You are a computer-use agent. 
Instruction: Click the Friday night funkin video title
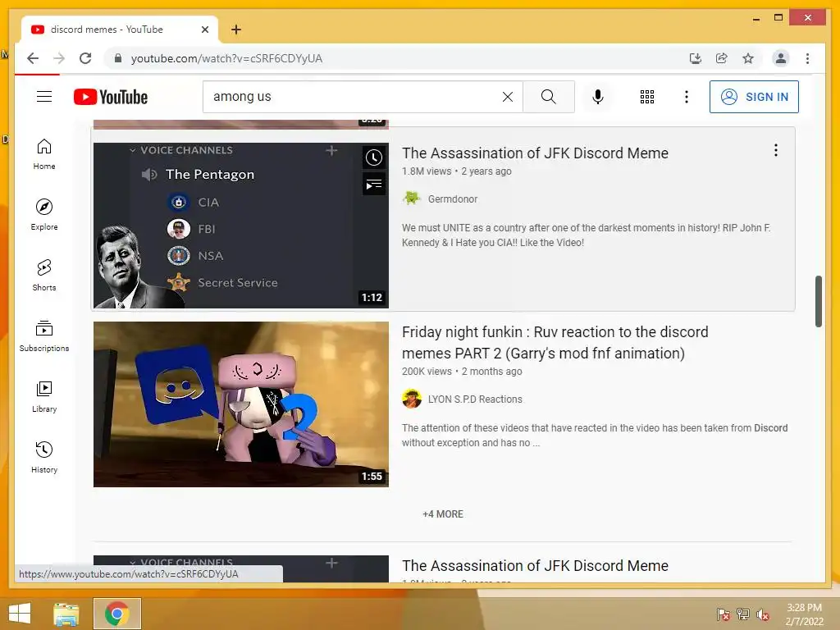pos(555,342)
